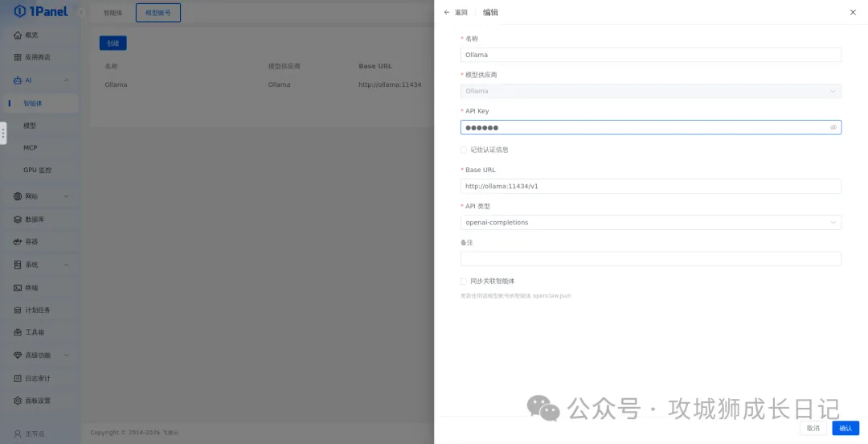Switch to the 智能体 tab

(x=113, y=13)
